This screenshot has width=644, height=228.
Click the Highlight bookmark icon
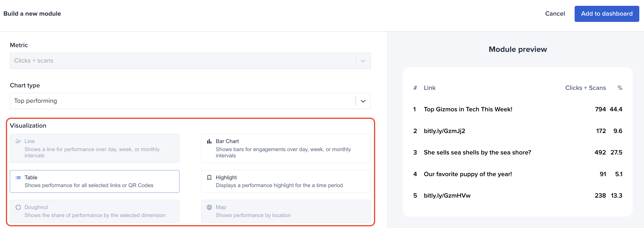click(x=209, y=177)
